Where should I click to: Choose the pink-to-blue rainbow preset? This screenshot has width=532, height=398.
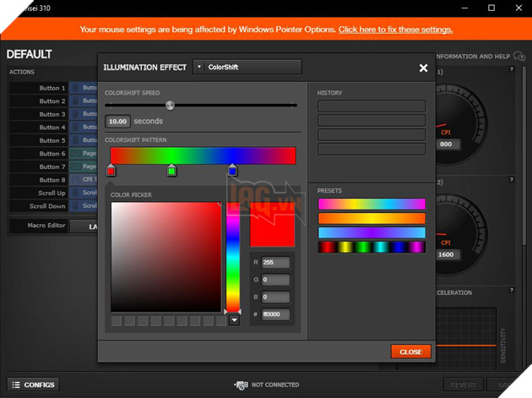click(x=371, y=204)
